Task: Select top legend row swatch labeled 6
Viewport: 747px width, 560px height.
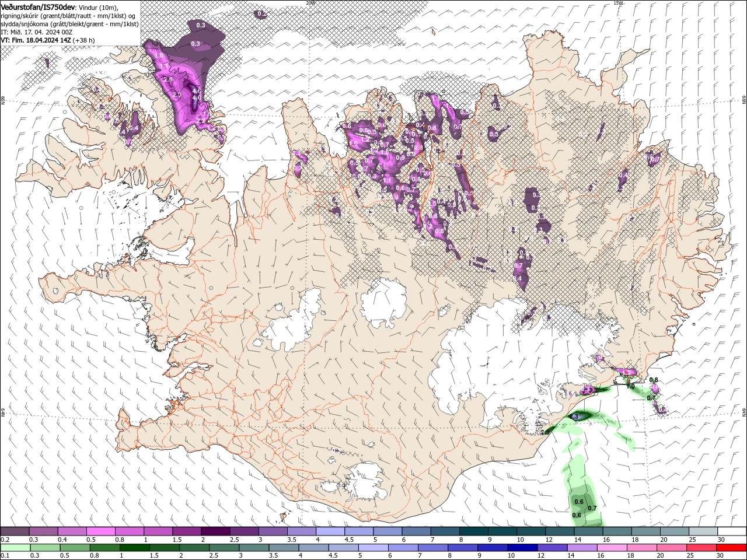Action: [x=416, y=531]
